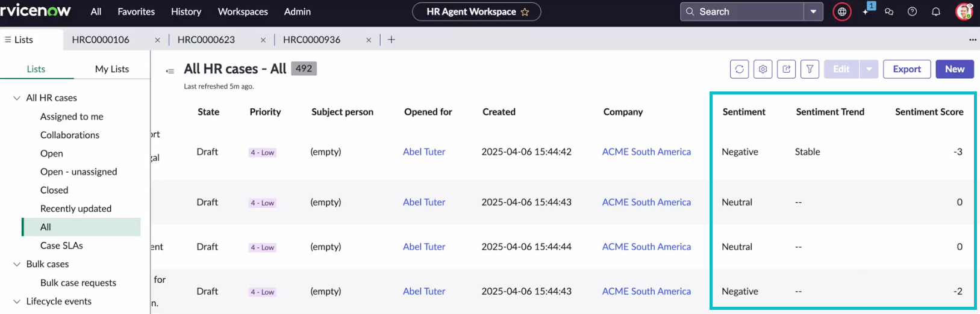Click the share list icon
980x314 pixels.
[786, 69]
